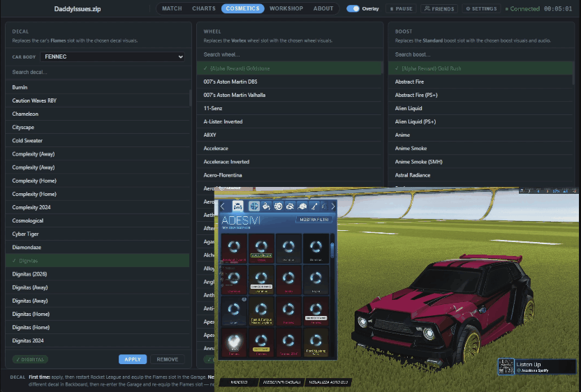Select the Acero-Florentina wheel
Image resolution: width=581 pixels, height=392 pixels.
pyautogui.click(x=290, y=175)
